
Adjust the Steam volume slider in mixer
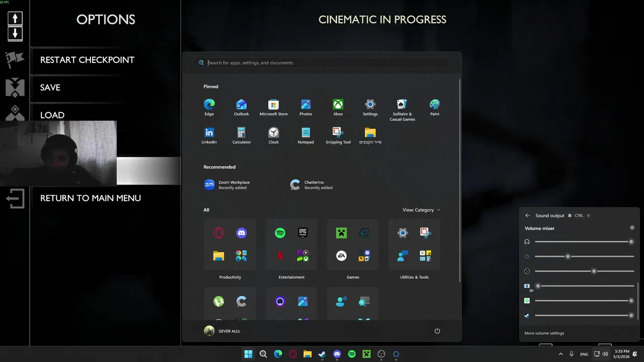pos(584,315)
